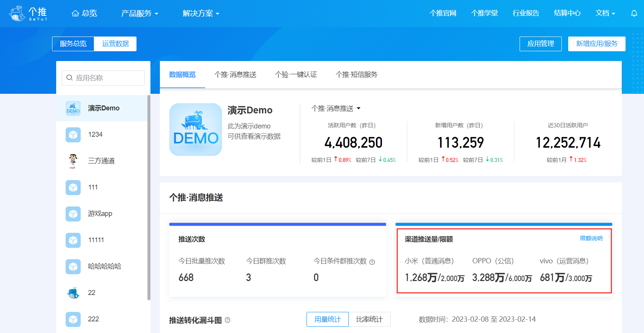Click the 演示Demo app icon in sidebar
The width and height of the screenshot is (644, 333).
(73, 108)
